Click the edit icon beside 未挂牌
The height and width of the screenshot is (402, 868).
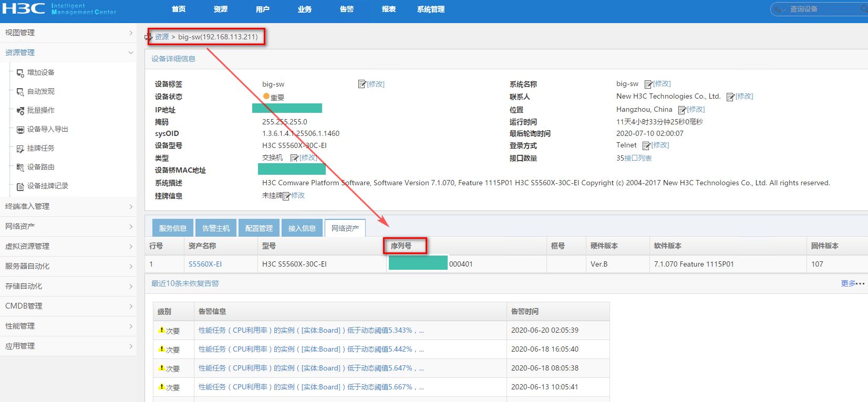[x=287, y=196]
